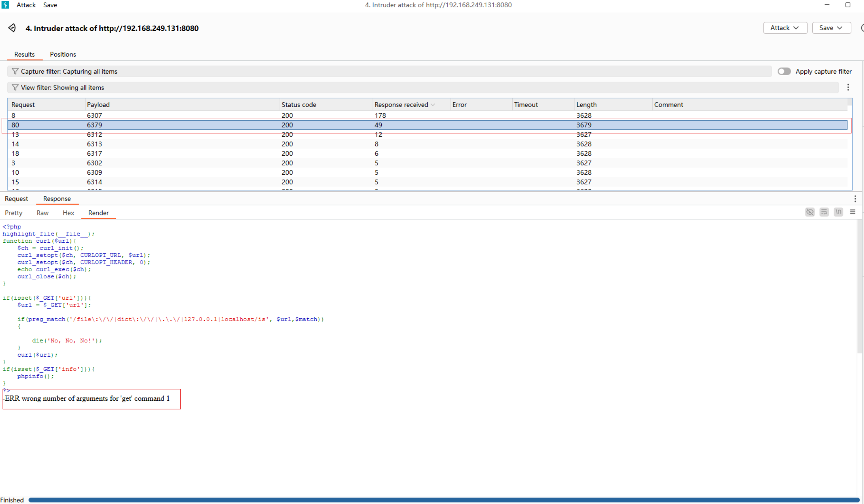The height and width of the screenshot is (504, 864).
Task: Expand the Attack dropdown button
Action: (785, 28)
